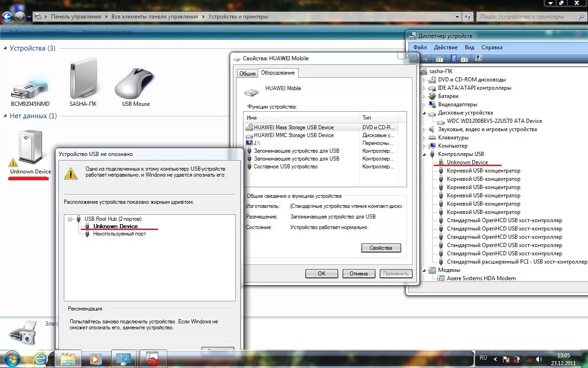Click the Back button in Control Panel window
This screenshot has height=368, width=588.
pos(7,17)
